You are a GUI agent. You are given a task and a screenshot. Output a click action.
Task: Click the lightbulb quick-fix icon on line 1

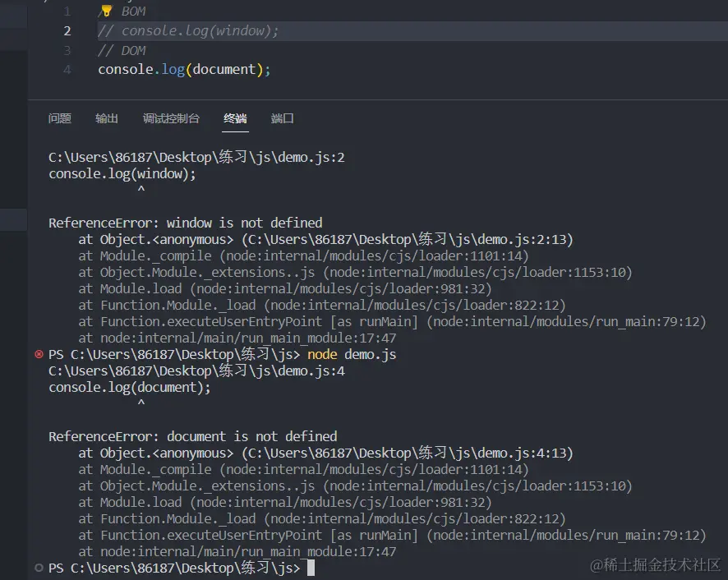pos(106,10)
